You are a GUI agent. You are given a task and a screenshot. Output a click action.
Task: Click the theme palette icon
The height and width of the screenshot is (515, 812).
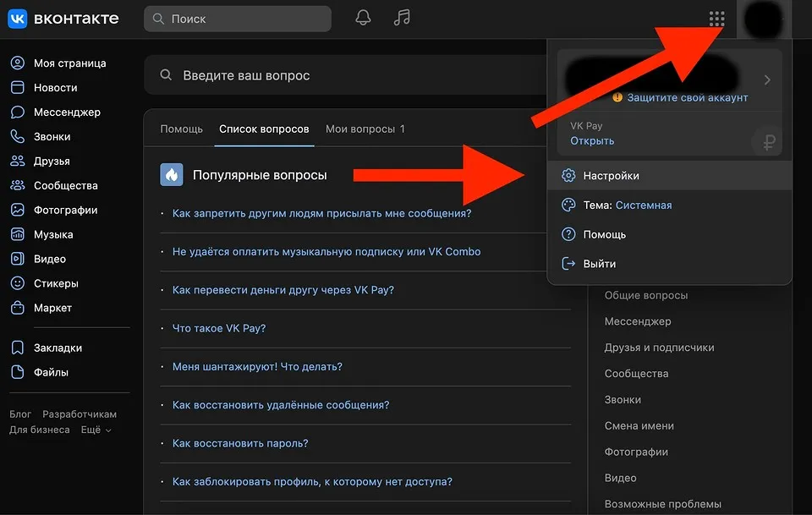[x=568, y=205]
